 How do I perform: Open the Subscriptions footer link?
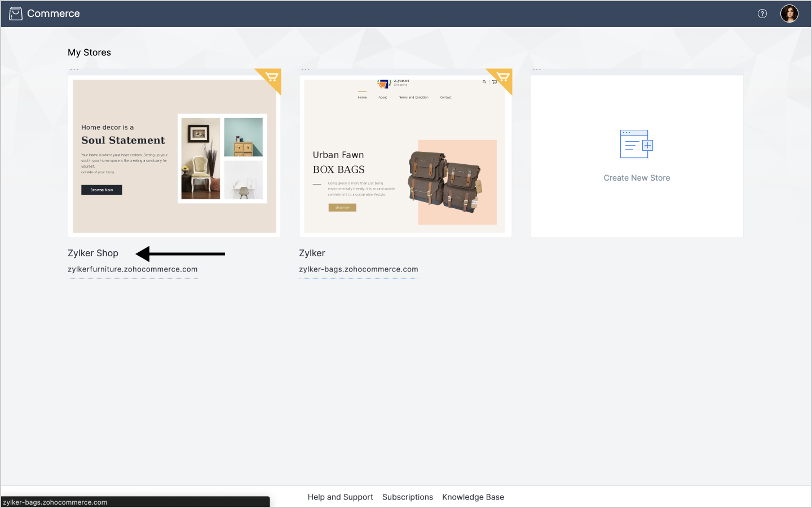(408, 497)
